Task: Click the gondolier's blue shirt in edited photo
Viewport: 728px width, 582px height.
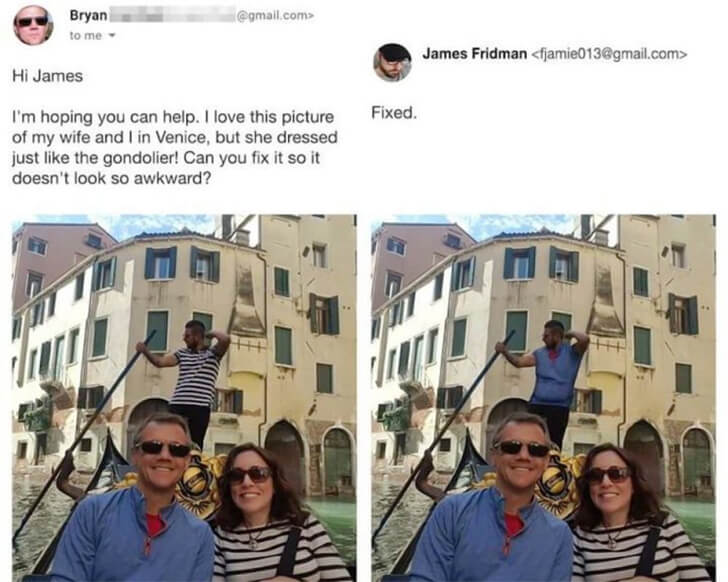Action: [x=556, y=376]
